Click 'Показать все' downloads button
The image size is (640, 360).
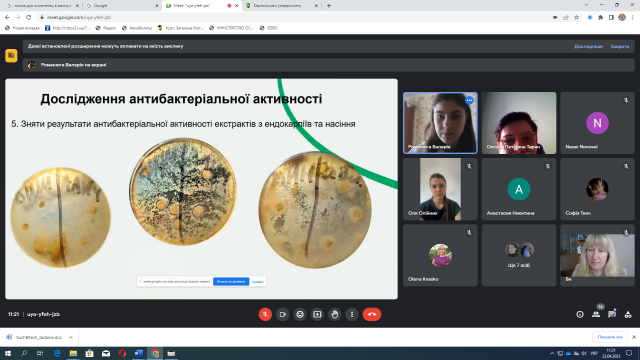coord(610,337)
